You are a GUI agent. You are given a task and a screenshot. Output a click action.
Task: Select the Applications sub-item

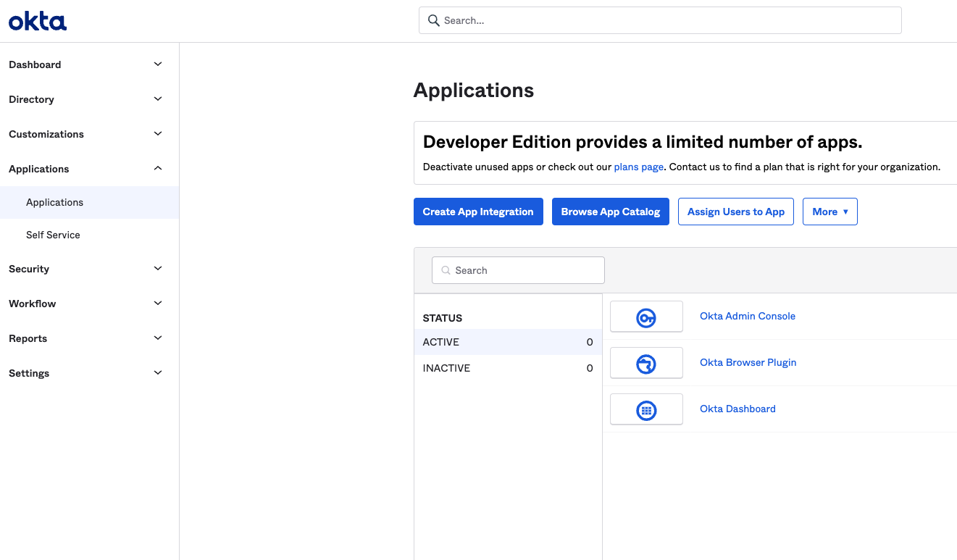tap(54, 202)
